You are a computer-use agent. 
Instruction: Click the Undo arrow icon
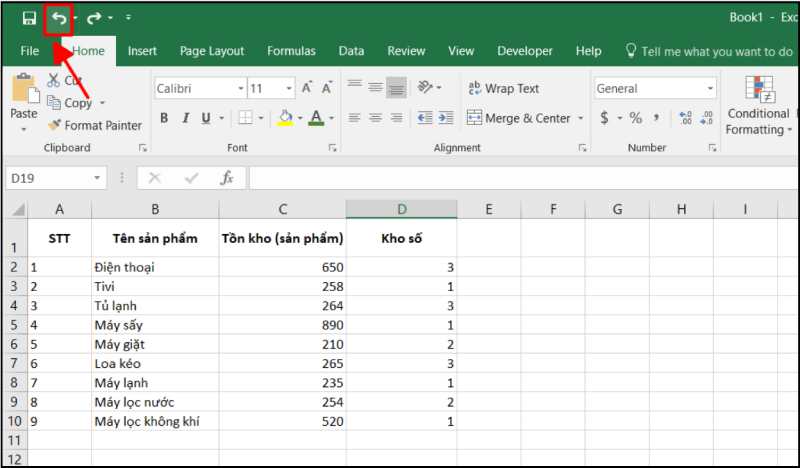59,19
